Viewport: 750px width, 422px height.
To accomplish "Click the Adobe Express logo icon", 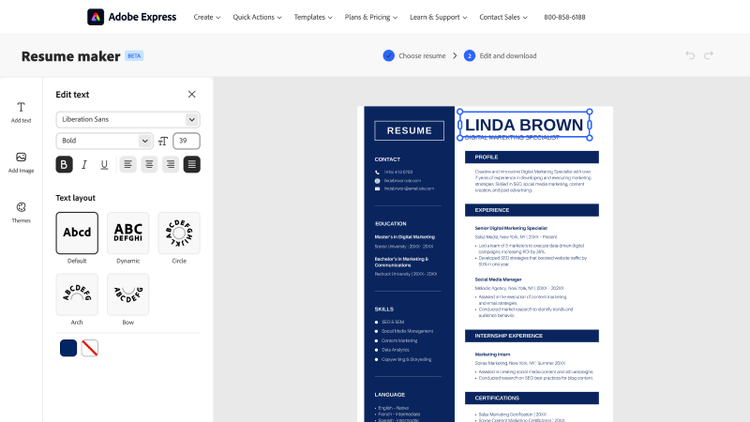I will pos(95,17).
